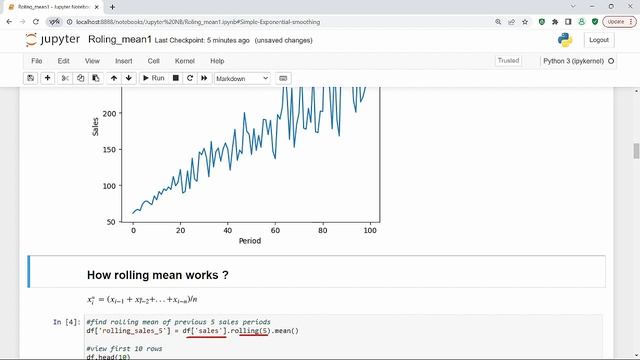Open the Extensions puzzle icon
The height and width of the screenshot is (360, 640).
click(x=555, y=22)
